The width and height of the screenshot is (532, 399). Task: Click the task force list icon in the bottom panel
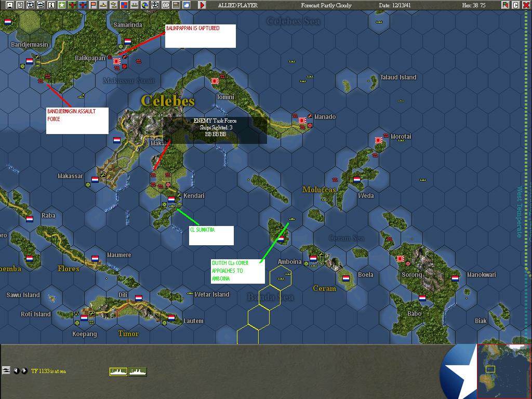click(x=6, y=370)
